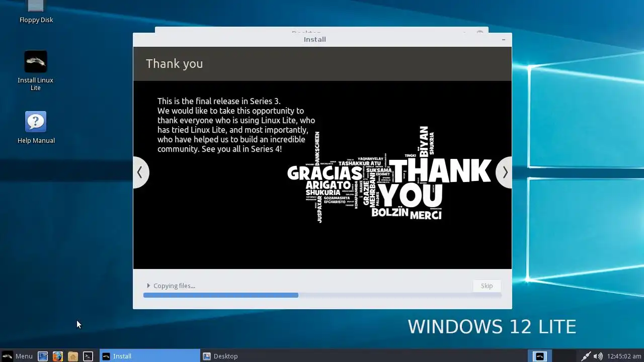Switch to the Desktop taskbar window button
644x362 pixels.
pyautogui.click(x=251, y=356)
